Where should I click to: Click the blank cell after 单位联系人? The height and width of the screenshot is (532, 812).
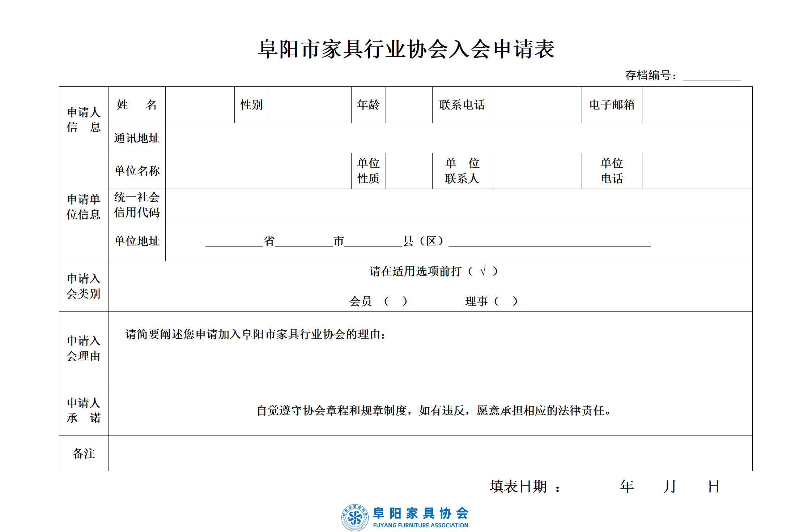click(x=537, y=171)
